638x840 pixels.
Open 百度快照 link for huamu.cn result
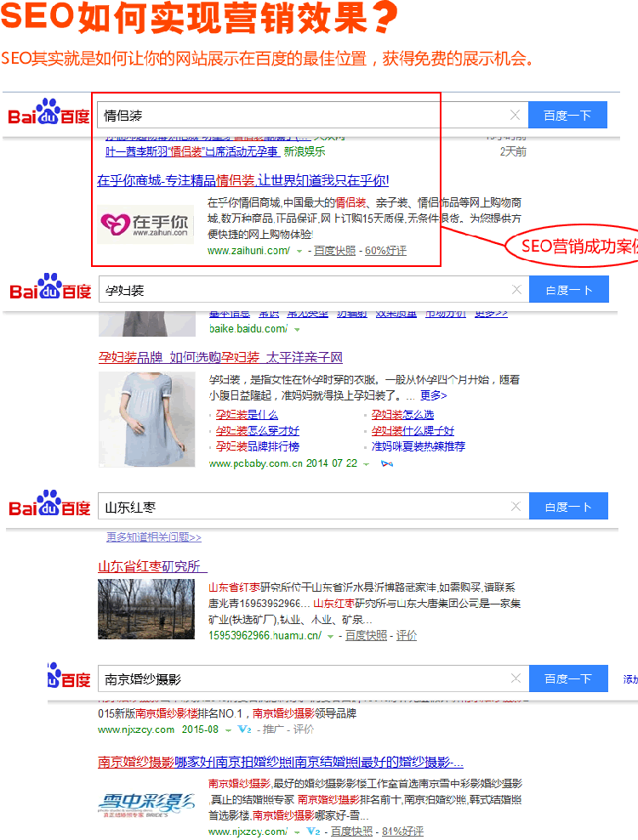coord(366,636)
